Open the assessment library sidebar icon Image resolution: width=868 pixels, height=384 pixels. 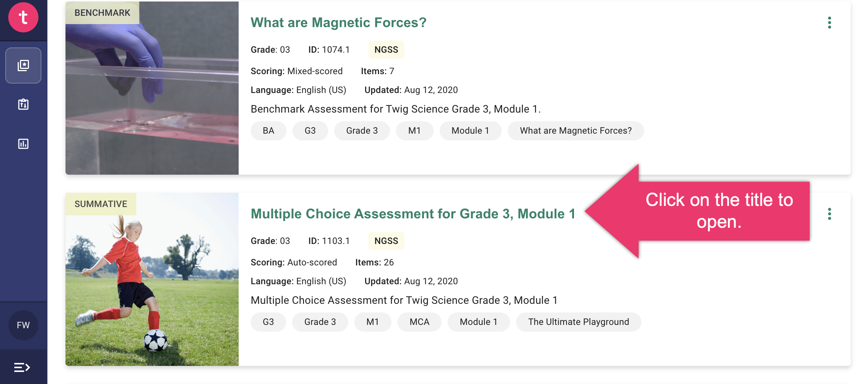pyautogui.click(x=23, y=66)
